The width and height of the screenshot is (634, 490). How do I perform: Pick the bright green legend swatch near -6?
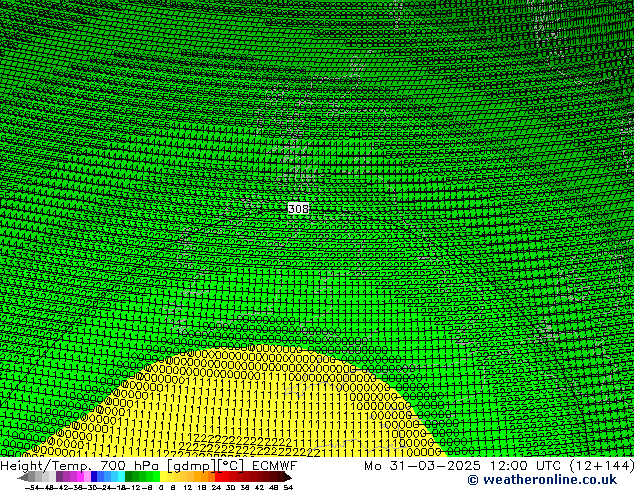[x=156, y=477]
